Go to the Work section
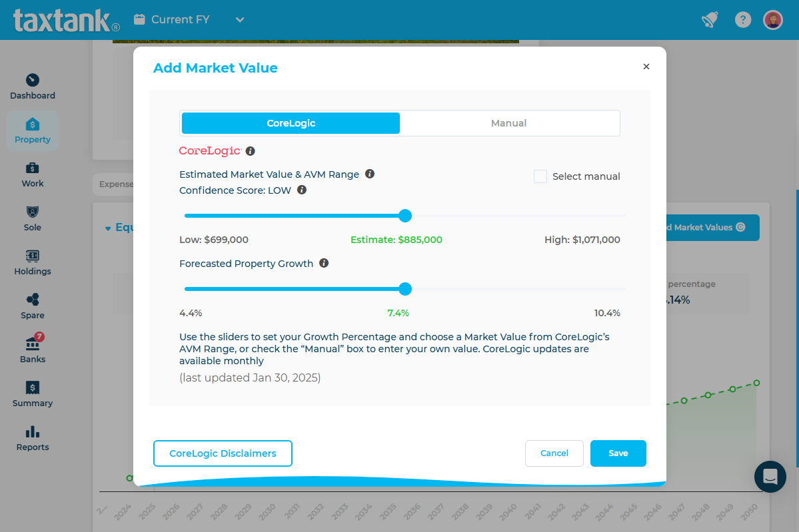The image size is (799, 532). tap(33, 175)
